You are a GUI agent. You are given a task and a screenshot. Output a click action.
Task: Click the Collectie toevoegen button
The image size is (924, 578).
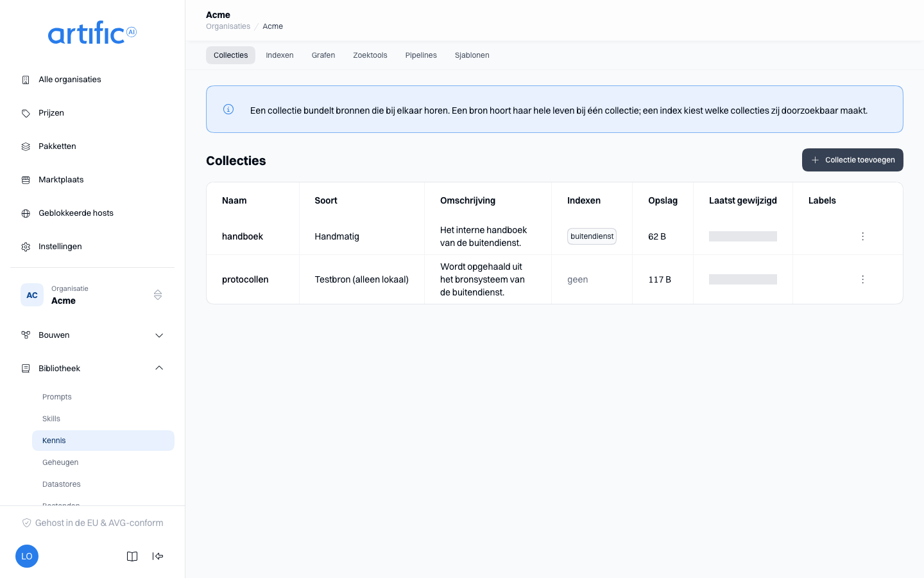pyautogui.click(x=853, y=160)
